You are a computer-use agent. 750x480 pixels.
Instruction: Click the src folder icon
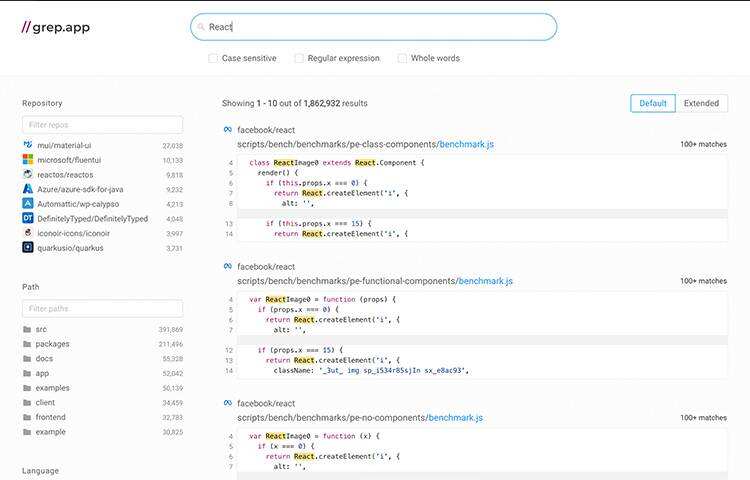(x=28, y=329)
